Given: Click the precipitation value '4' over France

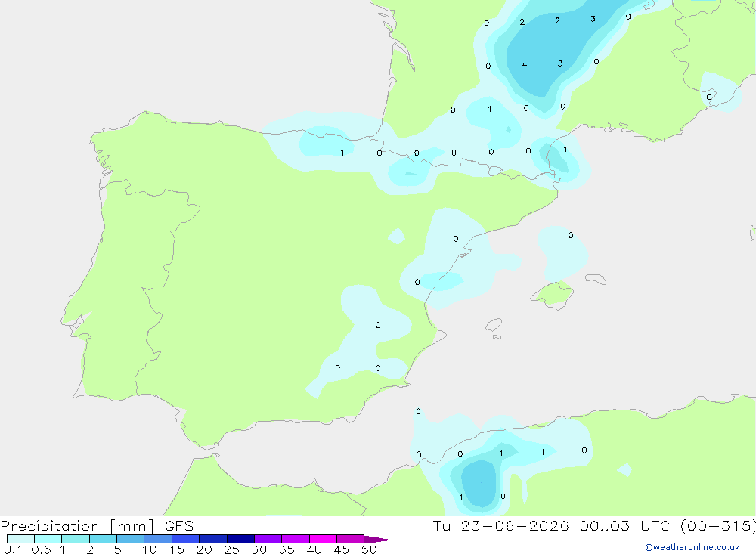Looking at the screenshot, I should pyautogui.click(x=524, y=65).
